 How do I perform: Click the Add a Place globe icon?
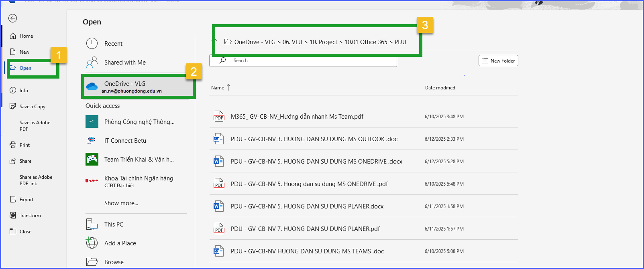(92, 243)
